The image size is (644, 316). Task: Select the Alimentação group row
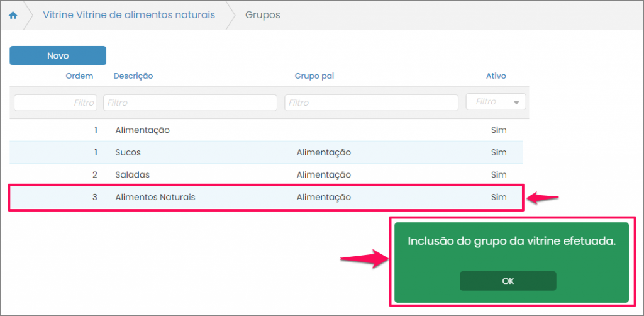143,130
